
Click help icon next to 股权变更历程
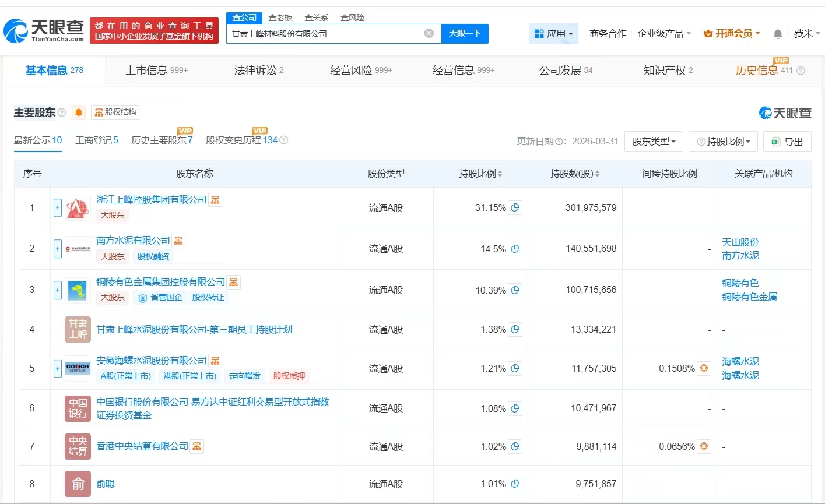pyautogui.click(x=284, y=140)
